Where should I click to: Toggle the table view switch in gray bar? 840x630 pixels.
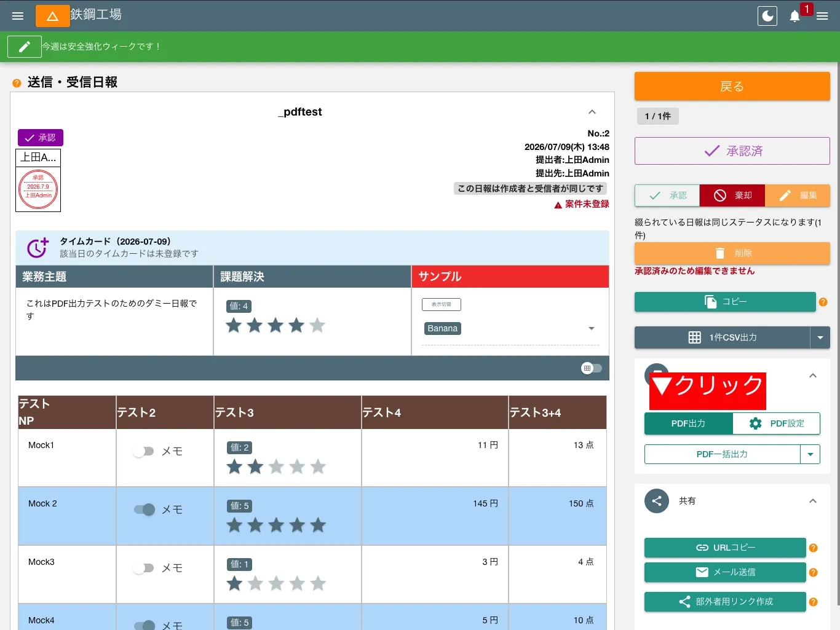pos(591,368)
